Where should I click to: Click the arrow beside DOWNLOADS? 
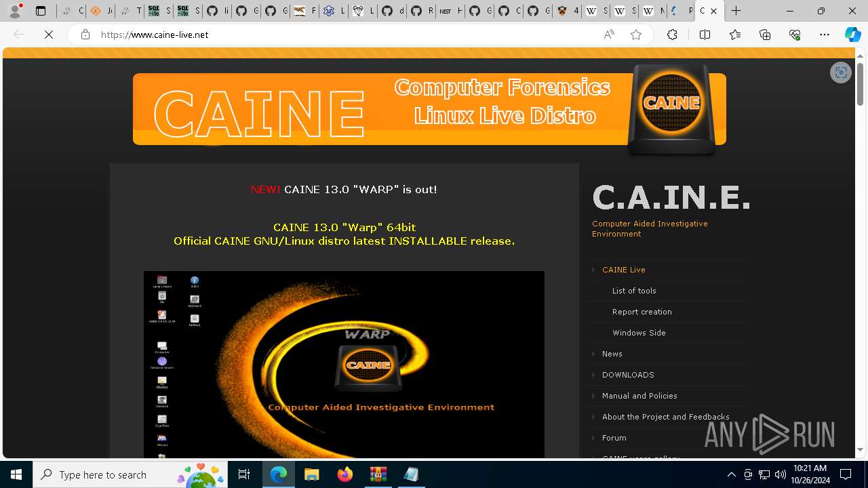pyautogui.click(x=593, y=375)
